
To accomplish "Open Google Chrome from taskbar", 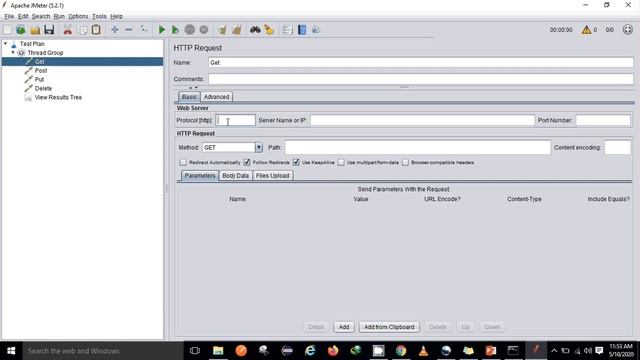I will pyautogui.click(x=401, y=351).
